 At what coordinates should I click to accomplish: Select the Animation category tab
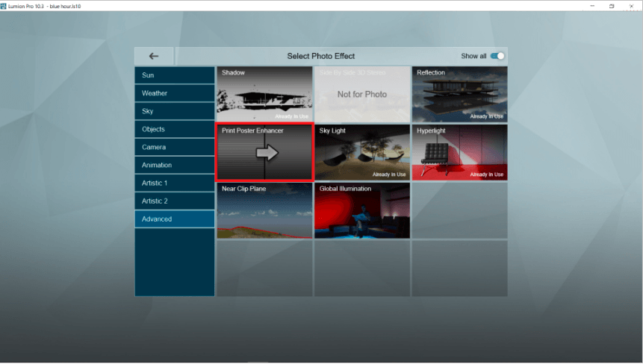pos(175,165)
